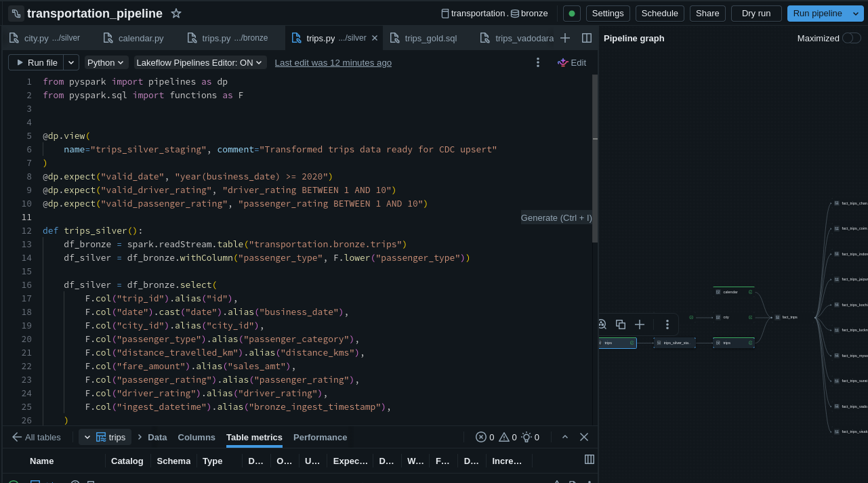Open the AI assistant Edit sparkle icon

tap(562, 62)
